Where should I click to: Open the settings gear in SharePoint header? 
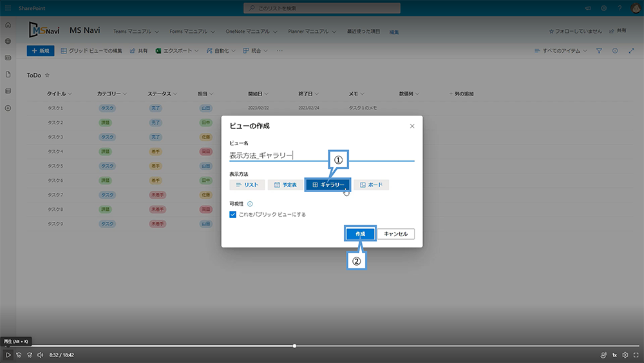tap(604, 8)
